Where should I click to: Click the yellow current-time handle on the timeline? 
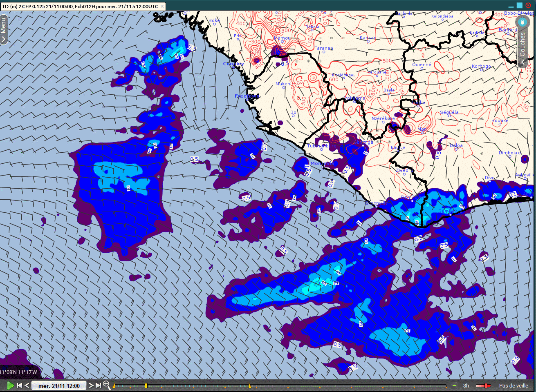click(x=146, y=385)
